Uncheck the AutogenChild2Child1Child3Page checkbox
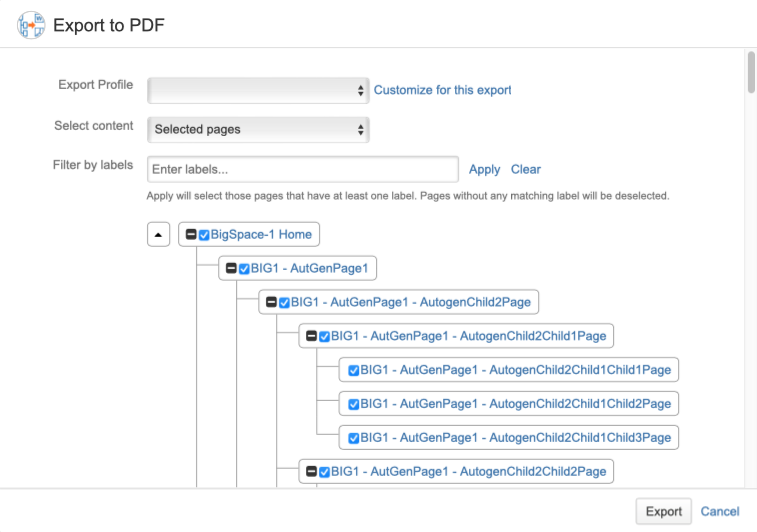Screen dimensions: 757x532 (x=354, y=438)
